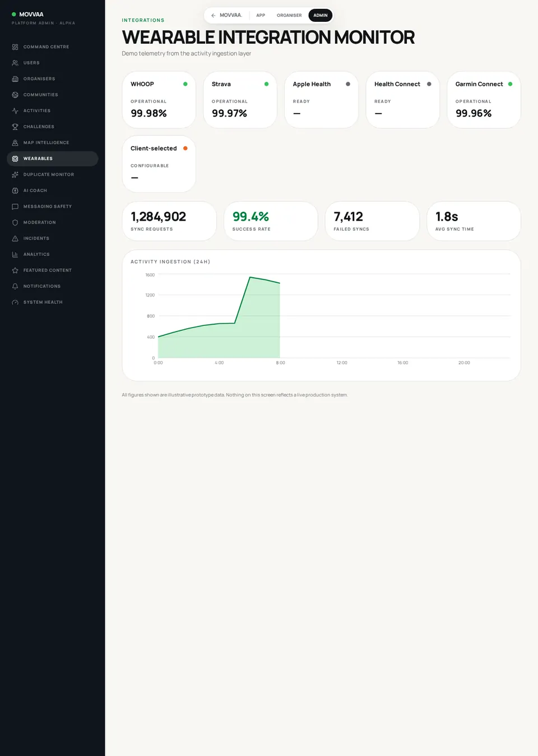Click the Wearables watch icon

pos(15,158)
